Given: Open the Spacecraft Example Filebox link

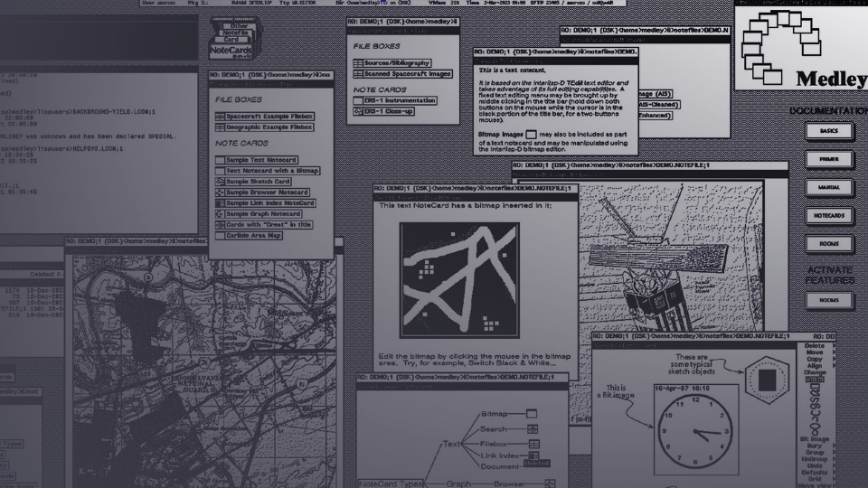Looking at the screenshot, I should (267, 117).
